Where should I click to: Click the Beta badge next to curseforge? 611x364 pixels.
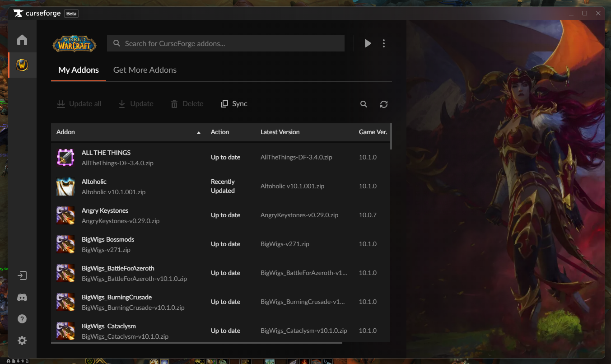click(x=71, y=14)
